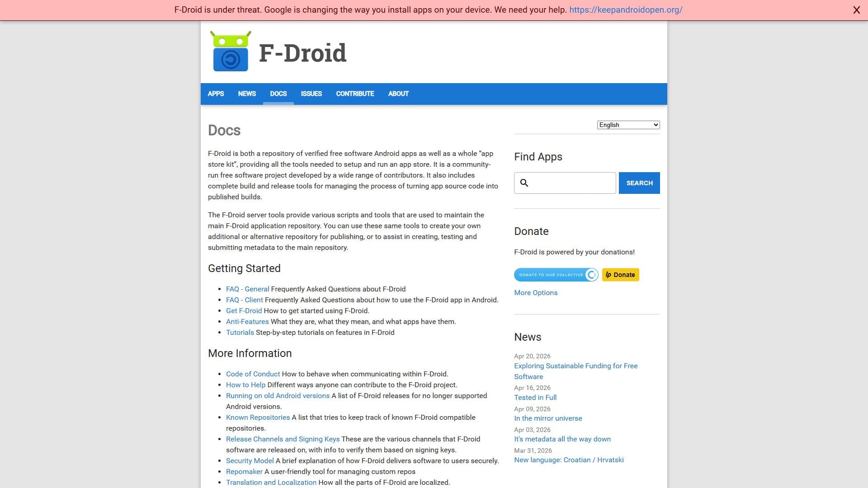Open the Repomaker link
Image resolution: width=868 pixels, height=488 pixels.
pyautogui.click(x=244, y=472)
